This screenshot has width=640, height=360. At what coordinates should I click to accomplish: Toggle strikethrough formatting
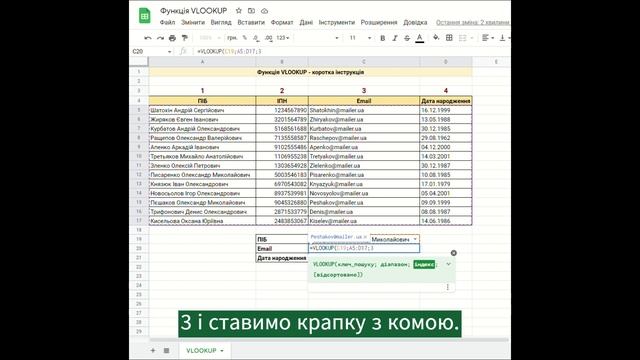(x=407, y=38)
